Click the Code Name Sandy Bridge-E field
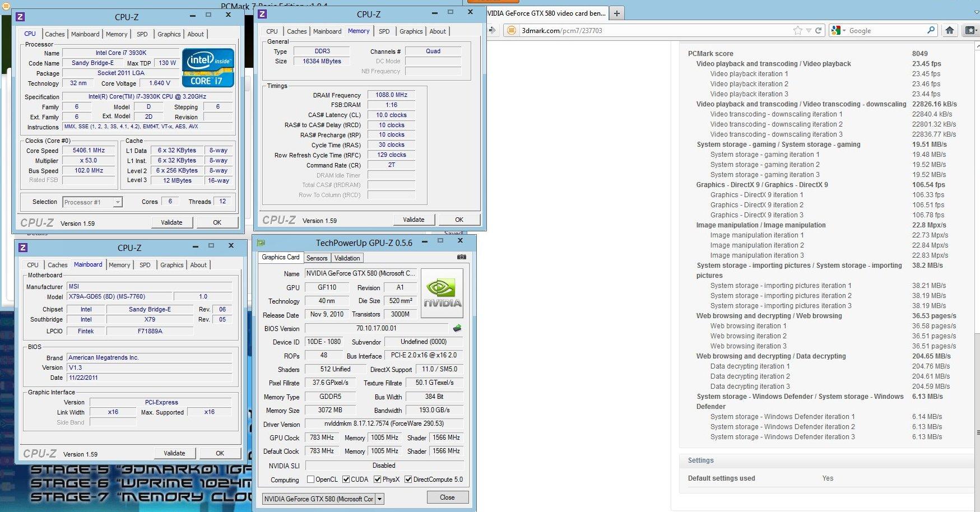The width and height of the screenshot is (980, 512). pyautogui.click(x=92, y=63)
